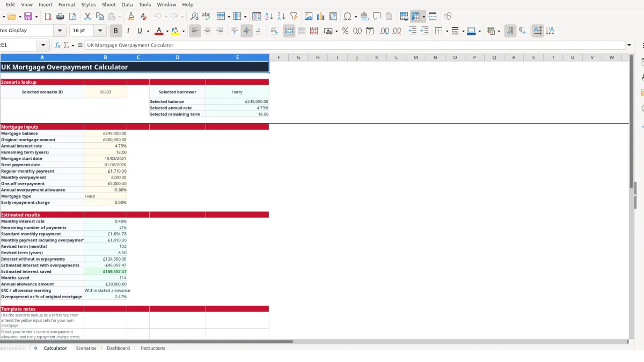Open Print Preview
Image resolution: width=644 pixels, height=362 pixels.
72,17
